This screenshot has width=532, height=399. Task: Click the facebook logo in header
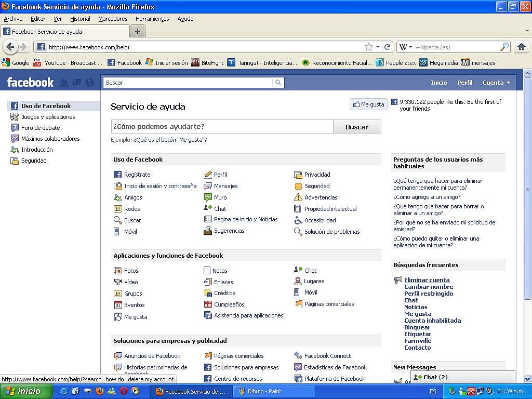click(x=30, y=82)
